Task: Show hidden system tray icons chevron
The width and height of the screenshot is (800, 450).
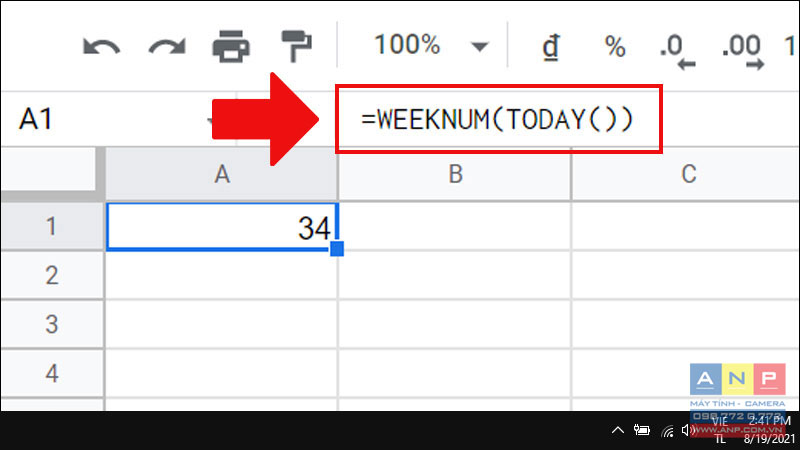Action: tap(618, 430)
